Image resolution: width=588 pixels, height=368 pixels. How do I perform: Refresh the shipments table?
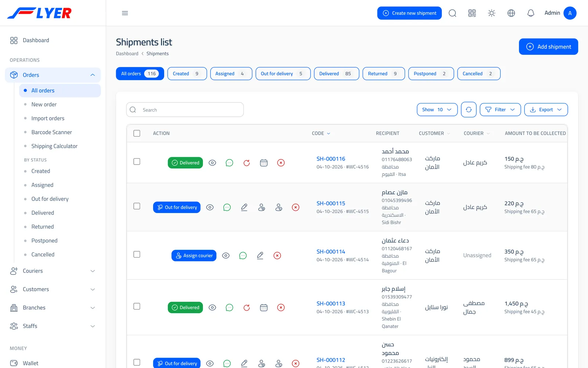click(x=469, y=110)
